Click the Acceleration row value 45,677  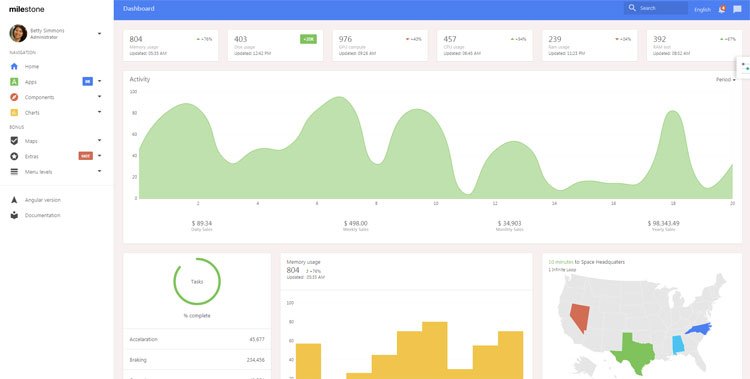pyautogui.click(x=257, y=339)
